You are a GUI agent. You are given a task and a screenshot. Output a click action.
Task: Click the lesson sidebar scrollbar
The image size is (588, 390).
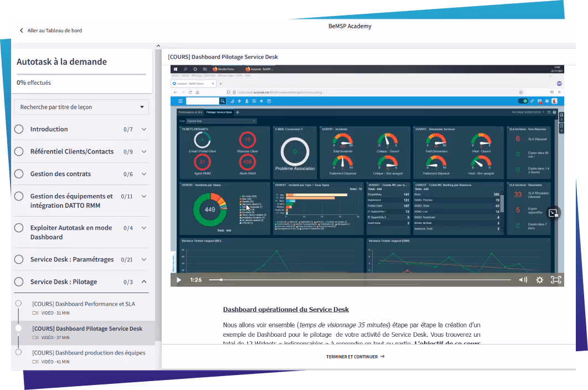pos(158,195)
